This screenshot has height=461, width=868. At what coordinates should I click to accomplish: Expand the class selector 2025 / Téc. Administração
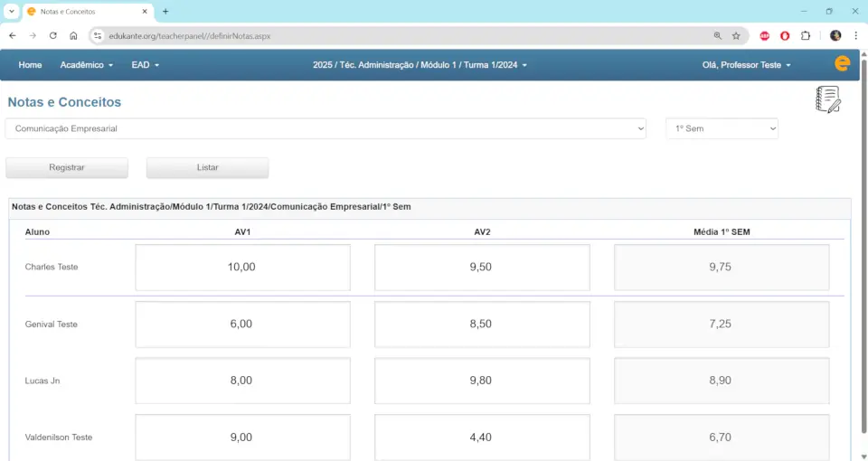coord(420,65)
